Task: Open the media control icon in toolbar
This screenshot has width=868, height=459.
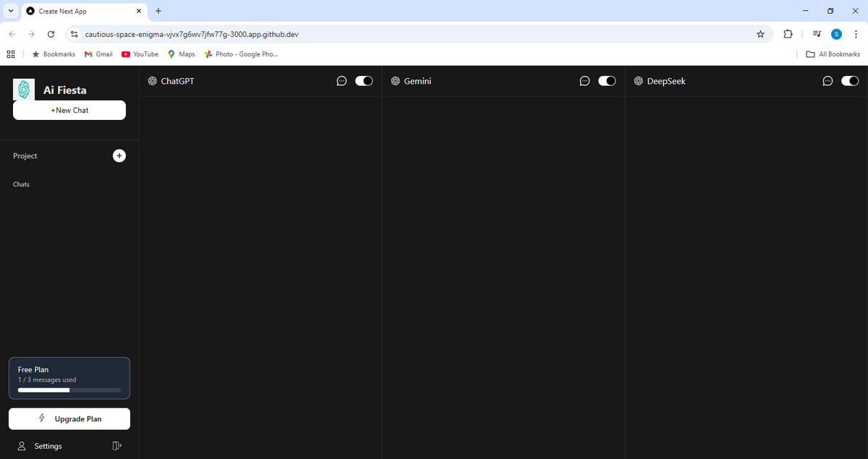Action: tap(817, 34)
